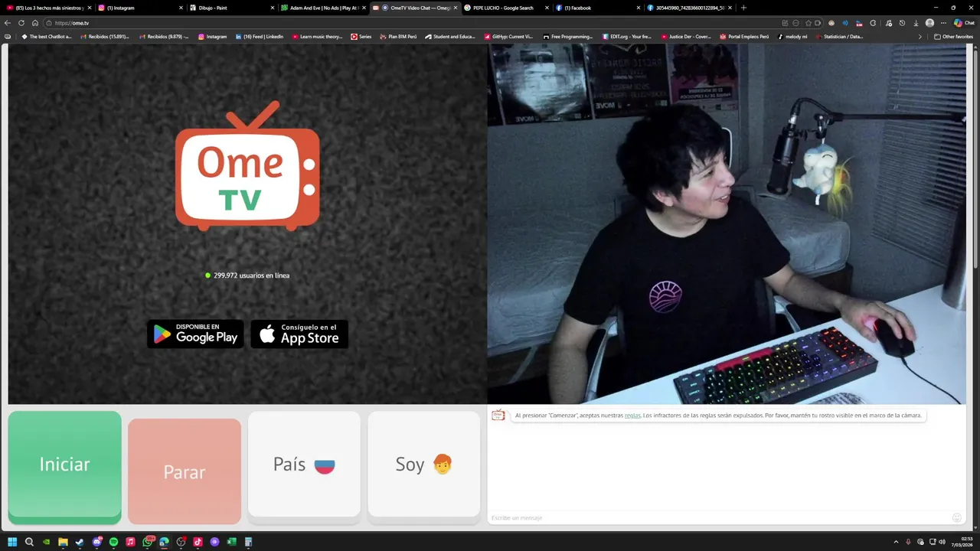Open the Learn music theory bookmark
This screenshot has width=980, height=551.
(x=317, y=36)
